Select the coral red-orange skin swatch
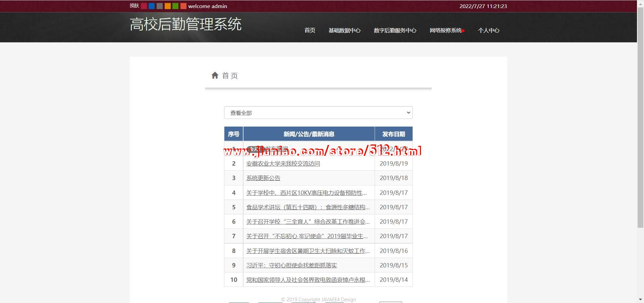This screenshot has width=644, height=303. click(x=183, y=6)
